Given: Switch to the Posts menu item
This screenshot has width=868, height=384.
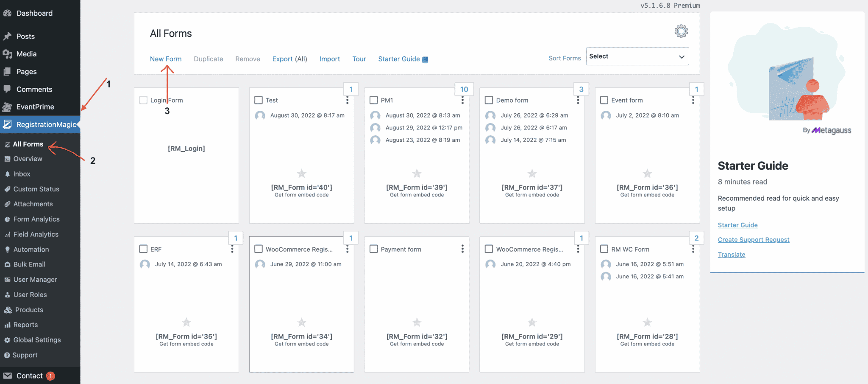Looking at the screenshot, I should (25, 36).
